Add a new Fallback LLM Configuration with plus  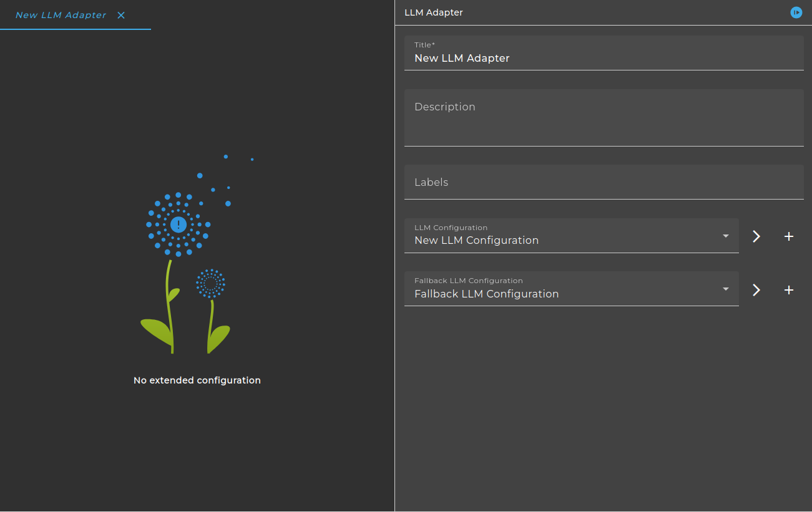(x=789, y=290)
